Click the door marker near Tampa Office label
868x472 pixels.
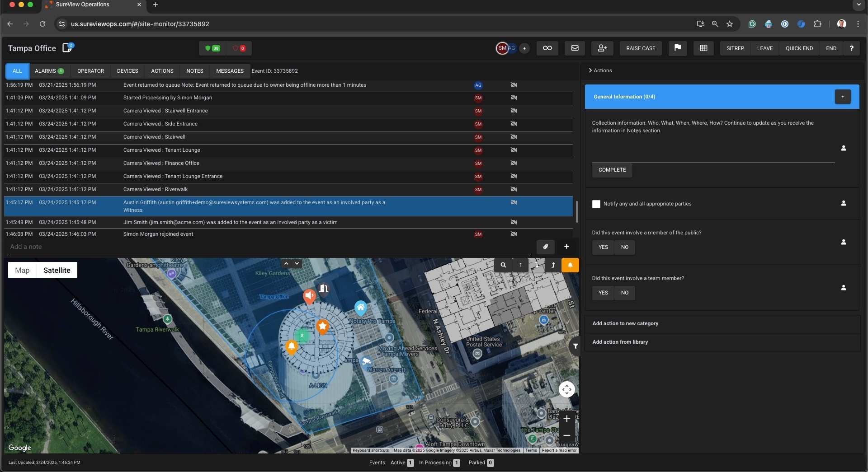point(324,289)
